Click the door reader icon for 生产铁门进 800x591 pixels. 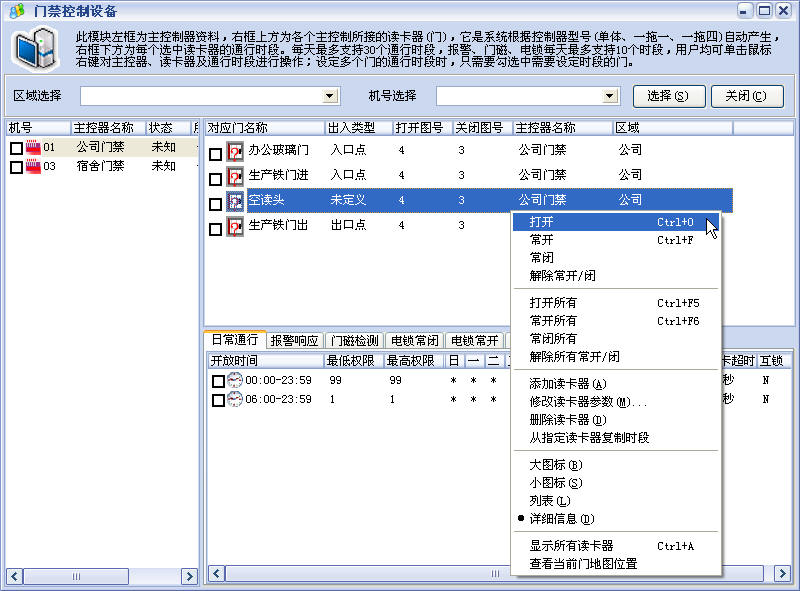click(235, 177)
